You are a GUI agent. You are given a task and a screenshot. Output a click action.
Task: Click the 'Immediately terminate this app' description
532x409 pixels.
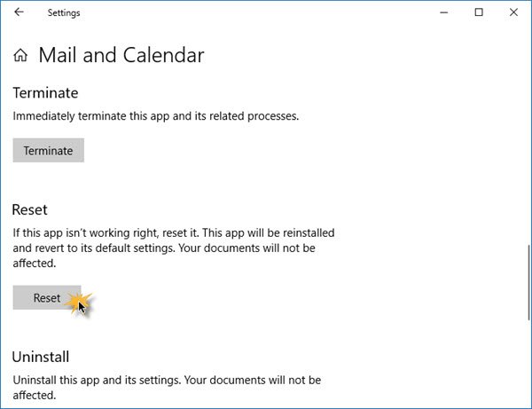[x=156, y=116]
